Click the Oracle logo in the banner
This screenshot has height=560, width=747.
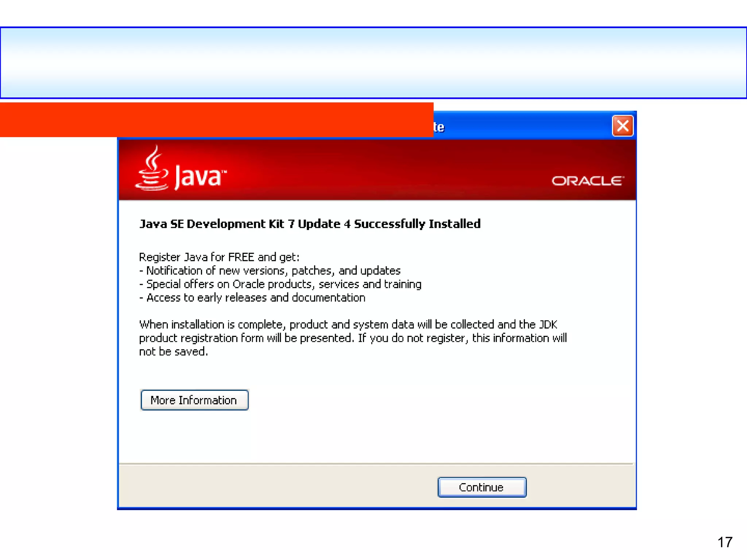(588, 181)
